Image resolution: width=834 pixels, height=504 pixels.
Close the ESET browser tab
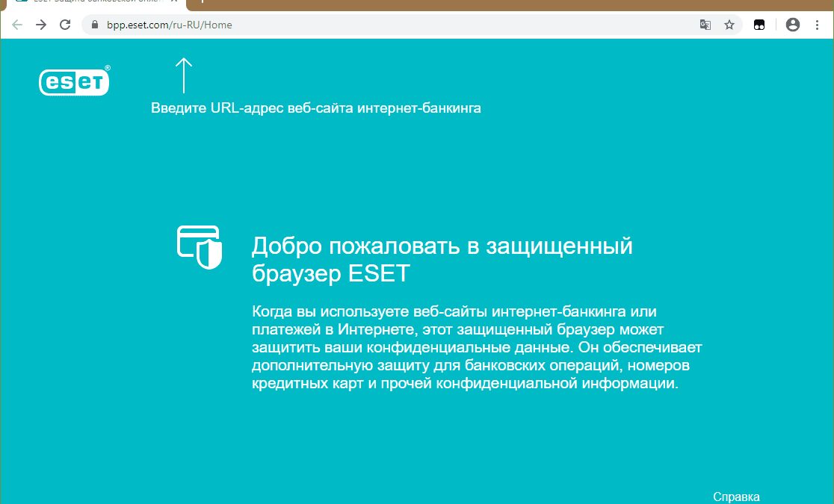coord(173,3)
